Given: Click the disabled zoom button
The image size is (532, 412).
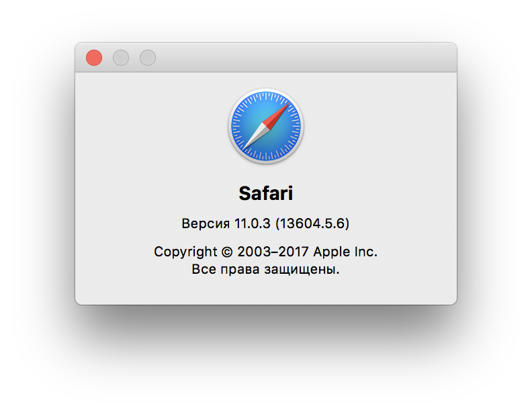Looking at the screenshot, I should [148, 58].
